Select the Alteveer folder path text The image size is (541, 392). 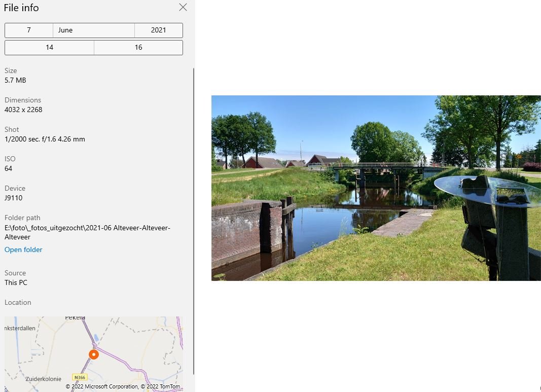point(87,232)
